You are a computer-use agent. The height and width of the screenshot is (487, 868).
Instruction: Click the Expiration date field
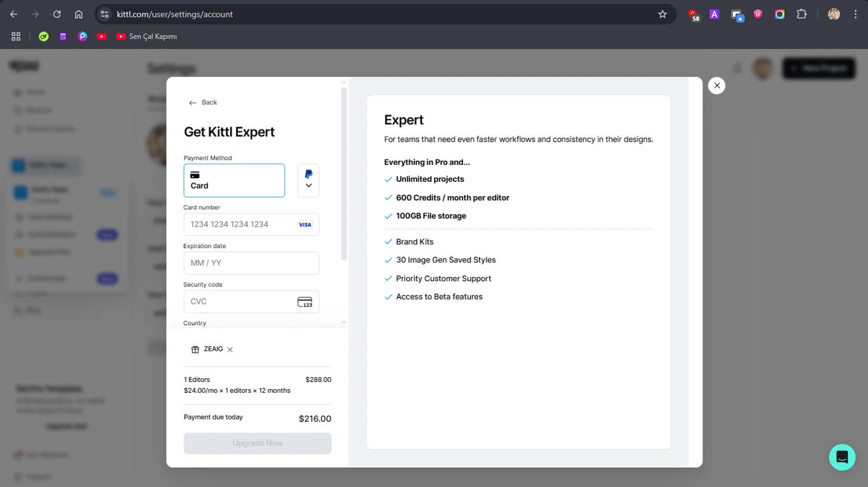(x=251, y=263)
